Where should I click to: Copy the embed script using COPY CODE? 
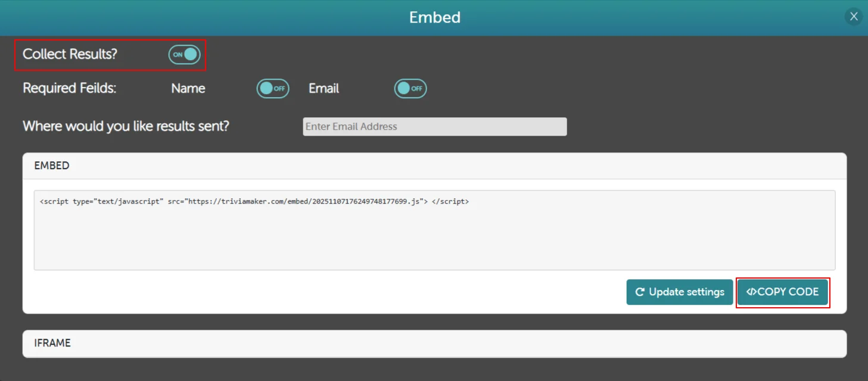783,292
